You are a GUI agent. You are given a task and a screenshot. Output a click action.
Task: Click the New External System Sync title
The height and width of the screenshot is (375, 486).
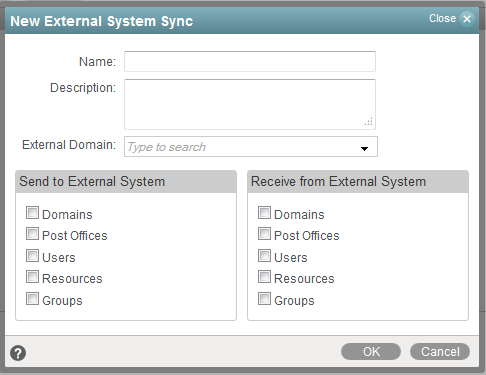click(102, 21)
